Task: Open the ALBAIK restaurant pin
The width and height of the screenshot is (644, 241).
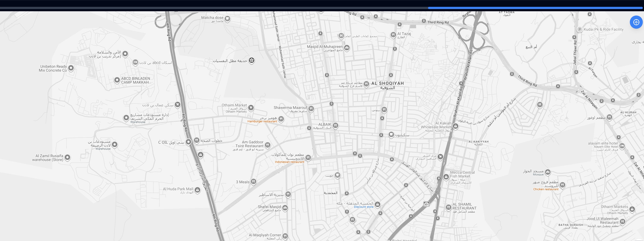Action: [335, 125]
